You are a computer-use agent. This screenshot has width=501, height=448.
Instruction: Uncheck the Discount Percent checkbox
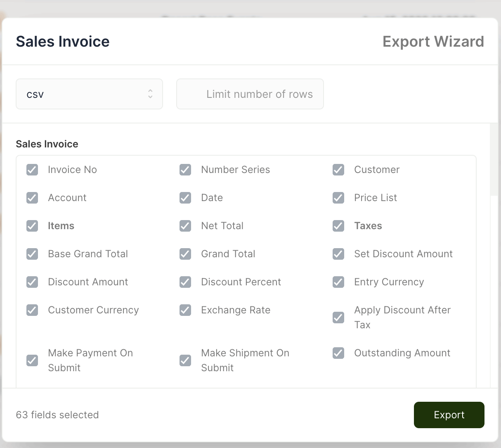[185, 282]
